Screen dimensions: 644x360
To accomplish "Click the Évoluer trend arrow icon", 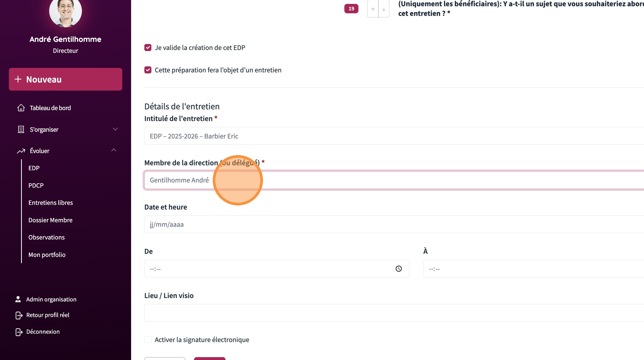I will click(x=21, y=151).
